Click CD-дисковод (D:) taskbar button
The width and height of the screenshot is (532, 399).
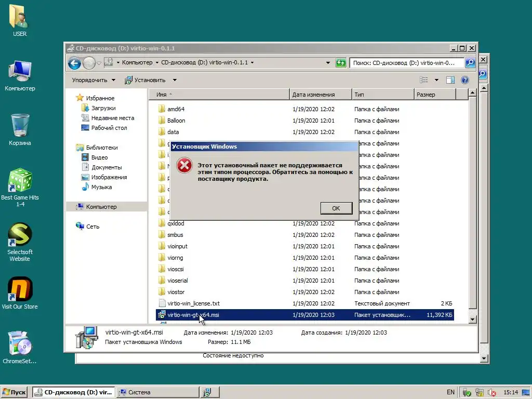coord(74,392)
